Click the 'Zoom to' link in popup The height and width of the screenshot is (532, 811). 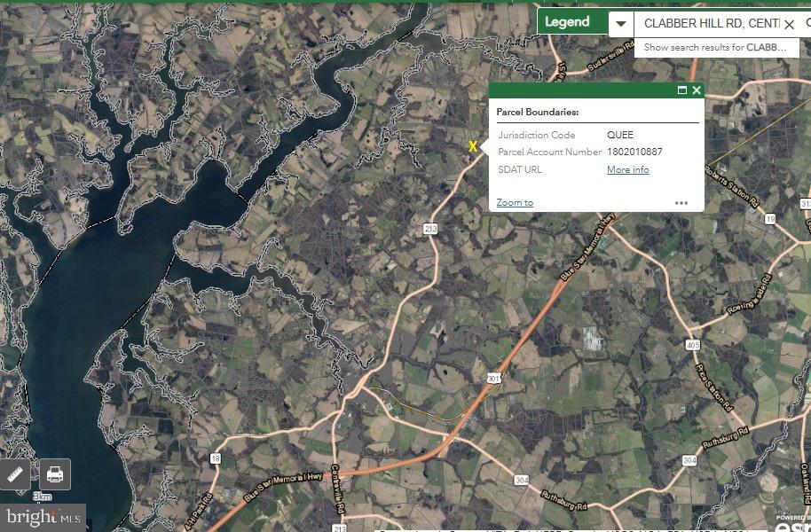(x=515, y=202)
